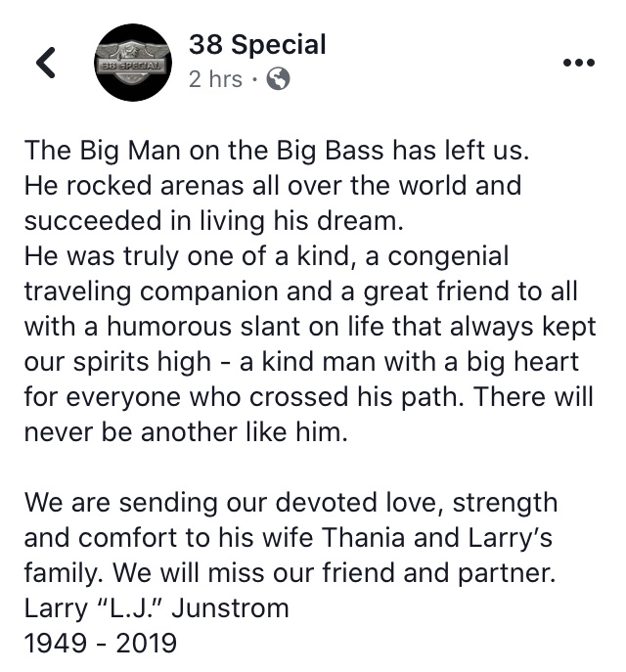Click the 'miss our friend and partner' line
Screen dimensions: 626x672
[290, 573]
